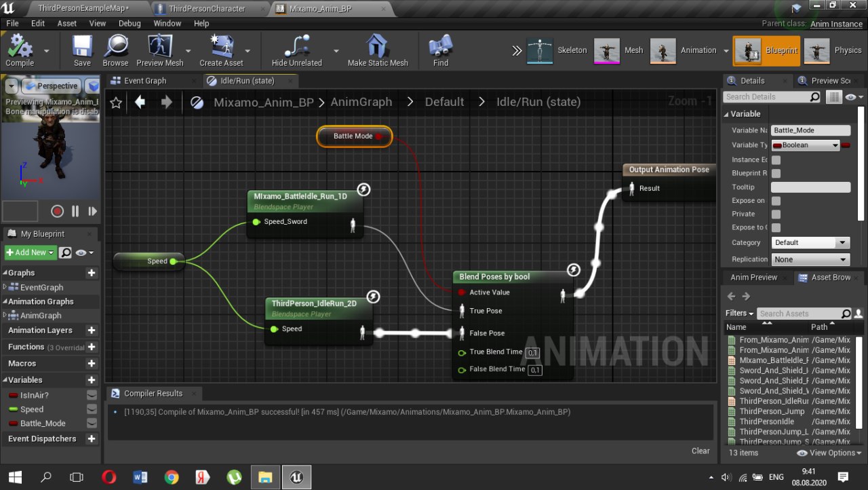Bookmark graph with the star icon
868x490 pixels.
tap(116, 102)
